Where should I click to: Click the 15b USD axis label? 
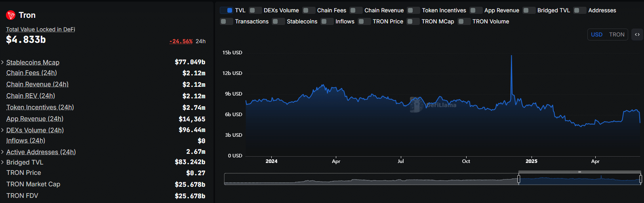[x=232, y=53]
